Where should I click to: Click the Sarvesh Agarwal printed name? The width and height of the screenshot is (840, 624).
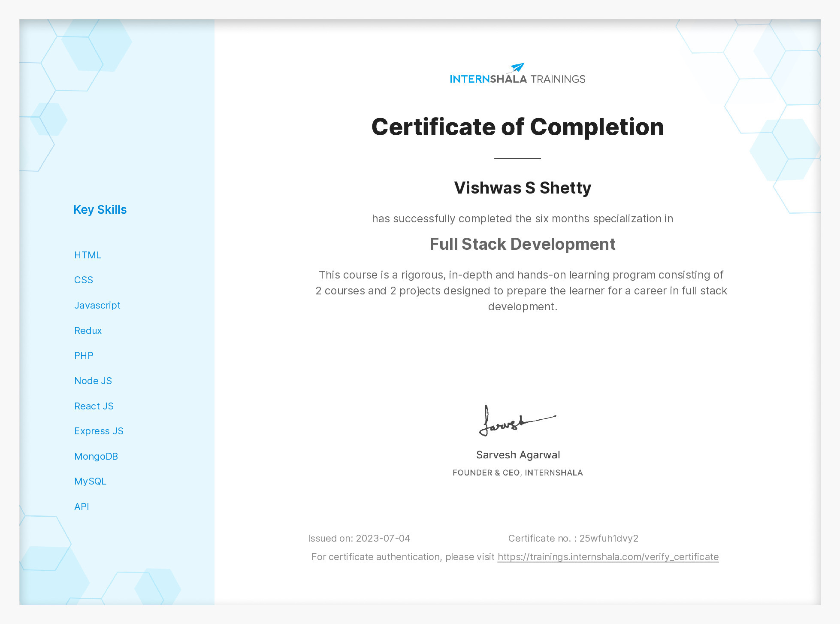click(518, 455)
